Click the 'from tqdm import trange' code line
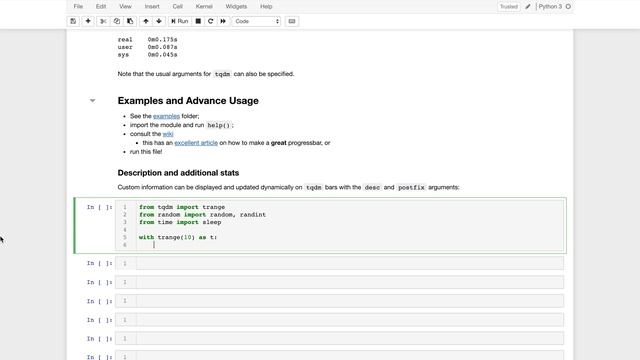The image size is (640, 360). point(182,207)
